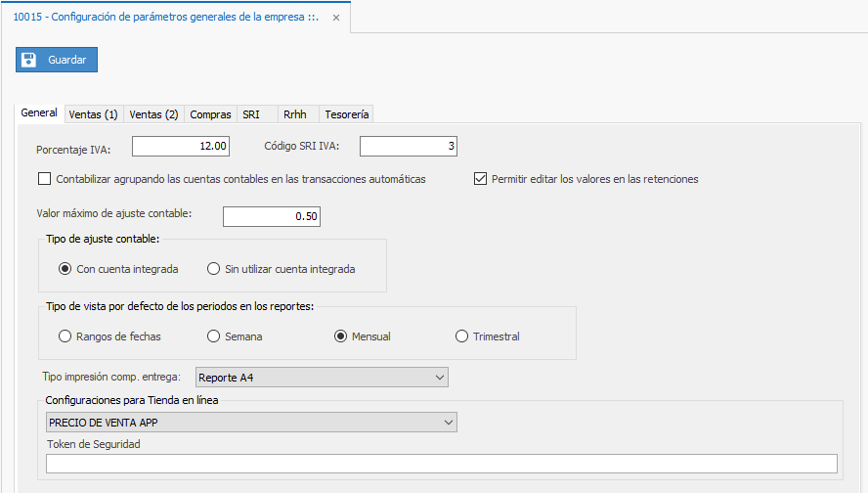Choose Semana as default period view
Screen dimensions: 868x493
pos(213,336)
